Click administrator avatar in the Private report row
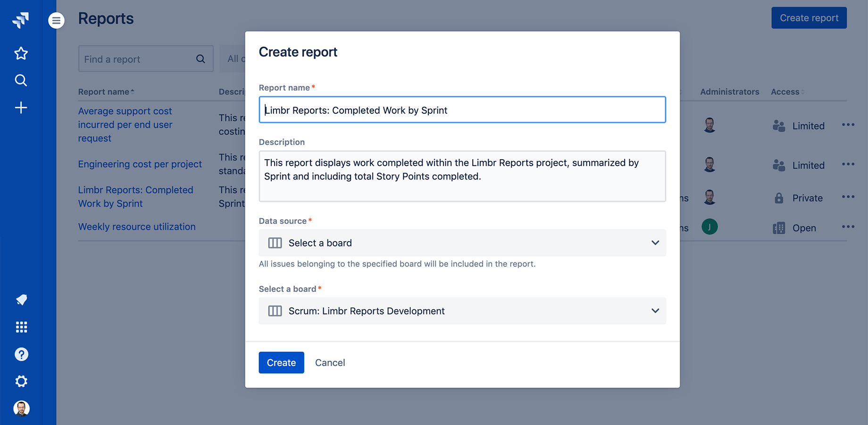The image size is (868, 425). click(709, 197)
